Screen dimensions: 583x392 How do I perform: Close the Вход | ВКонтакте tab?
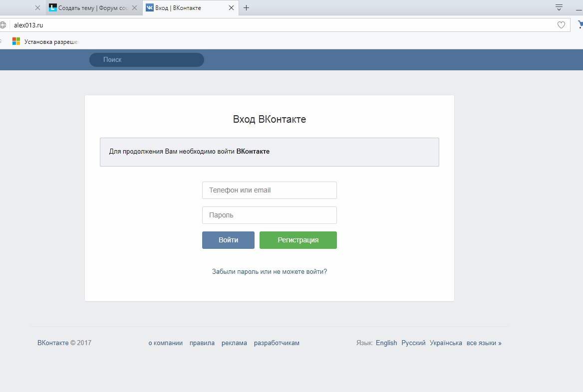point(231,8)
